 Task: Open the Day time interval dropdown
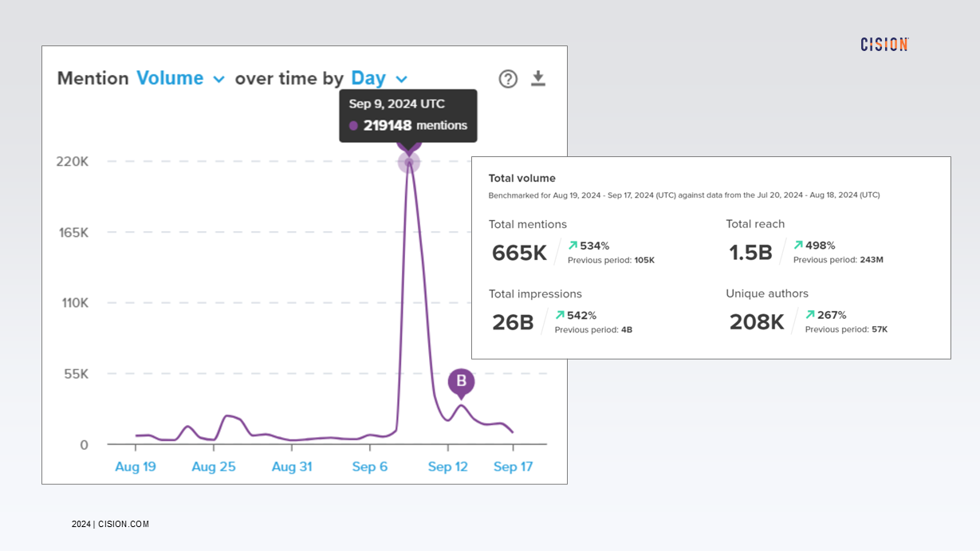tap(369, 78)
